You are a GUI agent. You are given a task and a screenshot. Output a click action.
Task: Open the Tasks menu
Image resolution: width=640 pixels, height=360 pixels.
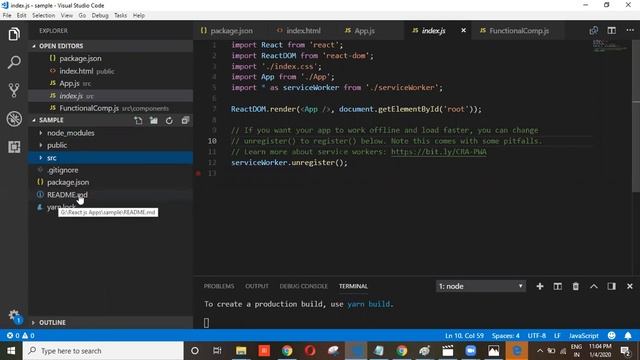click(x=120, y=15)
